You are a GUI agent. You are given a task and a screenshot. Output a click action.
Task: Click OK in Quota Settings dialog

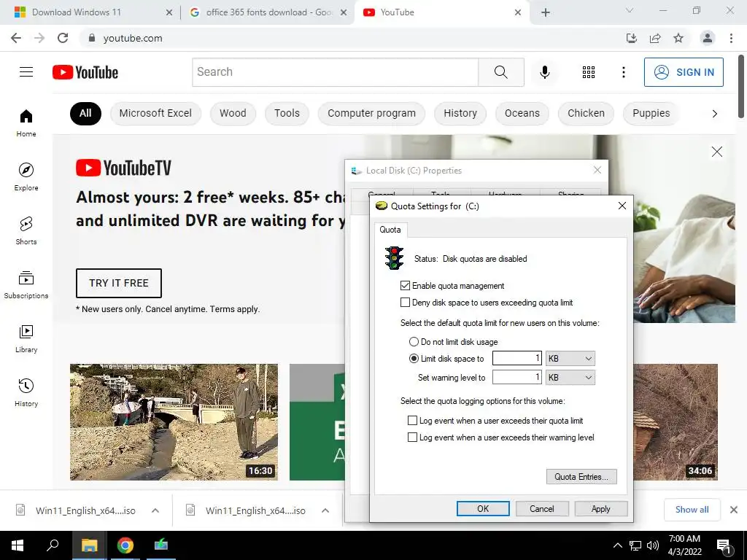tap(483, 508)
